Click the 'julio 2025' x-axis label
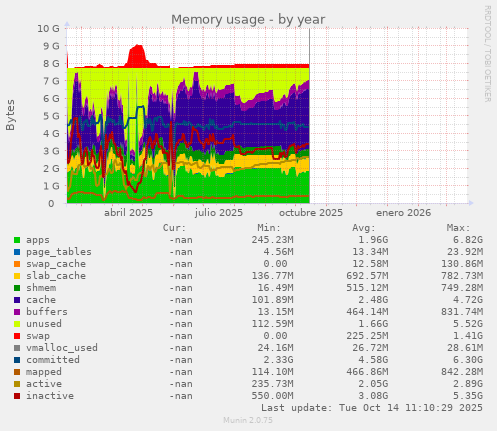This screenshot has width=497, height=431. 219,213
